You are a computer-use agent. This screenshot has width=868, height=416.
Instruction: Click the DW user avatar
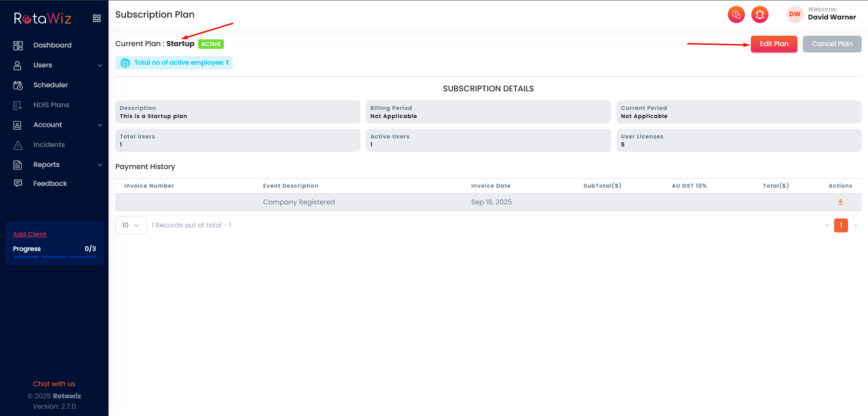794,14
